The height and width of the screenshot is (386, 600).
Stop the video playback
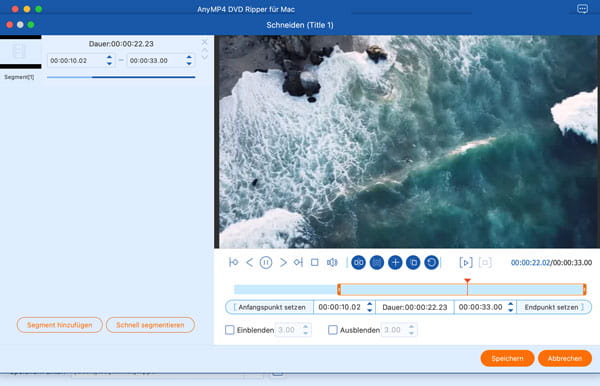tap(315, 262)
